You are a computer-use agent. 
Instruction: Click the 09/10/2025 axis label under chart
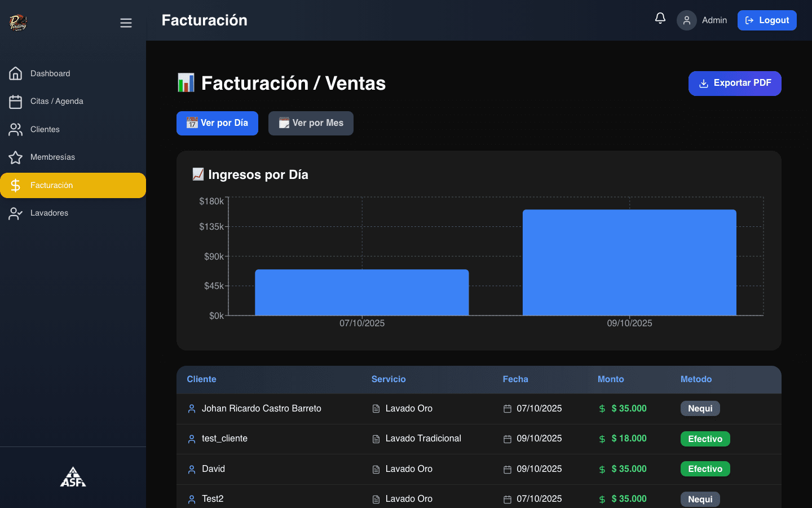tap(629, 323)
